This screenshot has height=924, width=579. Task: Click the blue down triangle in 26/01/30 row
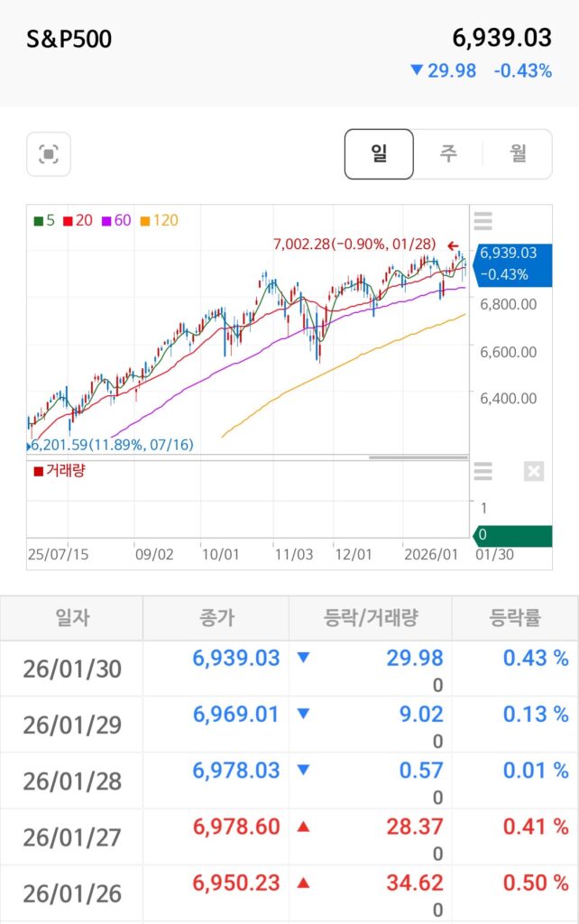303,658
